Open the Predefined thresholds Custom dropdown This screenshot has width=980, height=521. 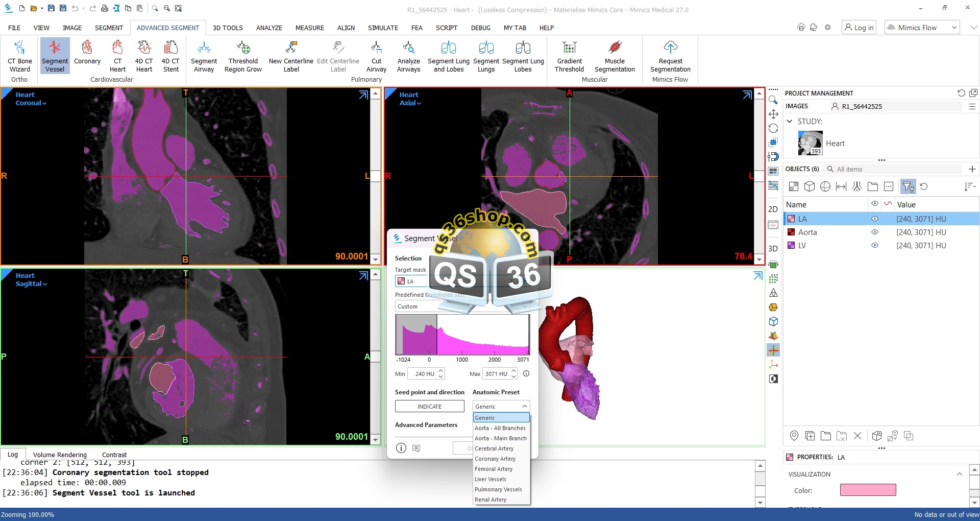point(461,306)
